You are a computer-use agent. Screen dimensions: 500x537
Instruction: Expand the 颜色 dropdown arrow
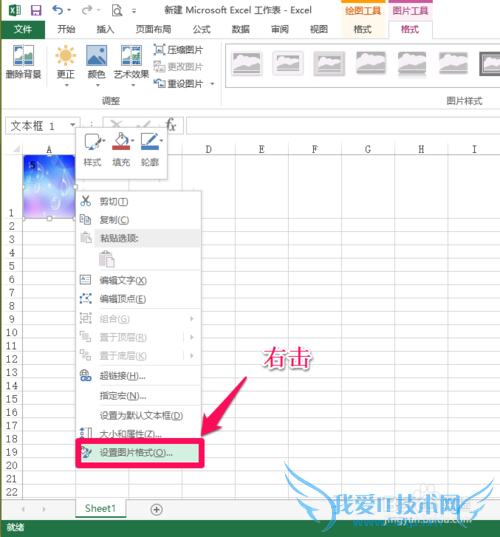pos(98,85)
